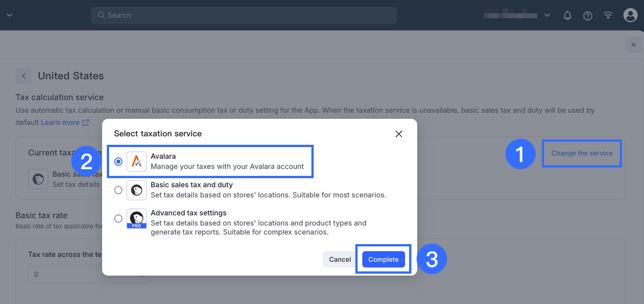The height and width of the screenshot is (304, 644).
Task: Expand the store name dropdown arrow
Action: 547,16
